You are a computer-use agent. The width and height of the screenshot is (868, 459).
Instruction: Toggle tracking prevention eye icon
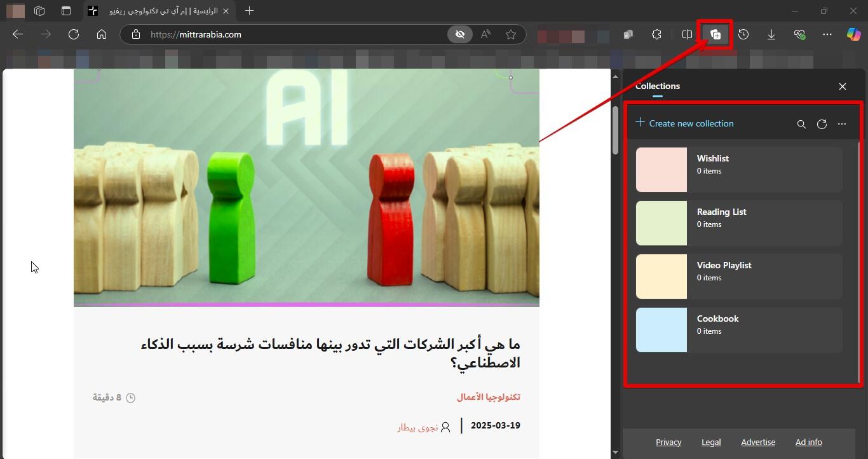pyautogui.click(x=460, y=34)
